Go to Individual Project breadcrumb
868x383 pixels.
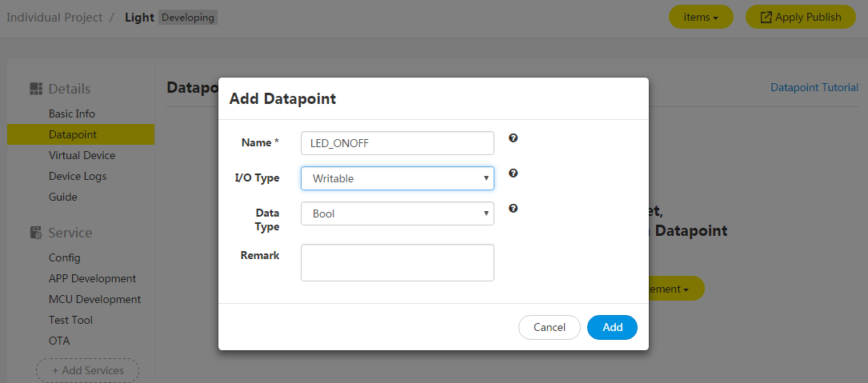click(x=54, y=17)
